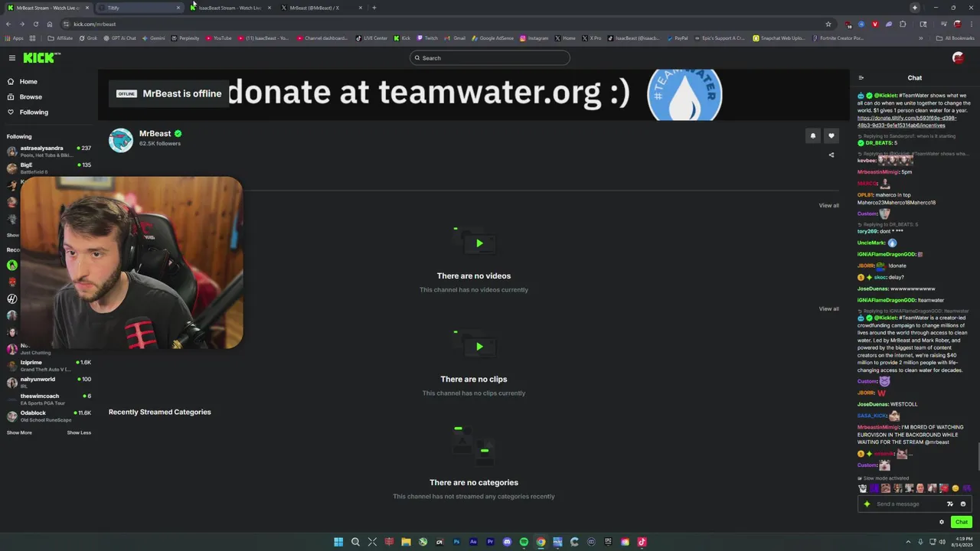Open astraealysandra channel in Following

[x=49, y=151]
